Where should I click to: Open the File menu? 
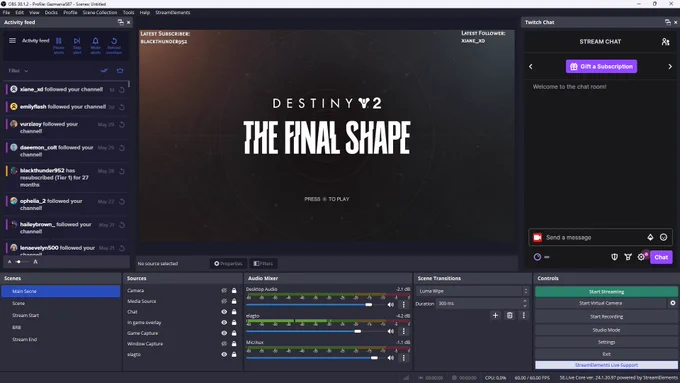point(6,13)
